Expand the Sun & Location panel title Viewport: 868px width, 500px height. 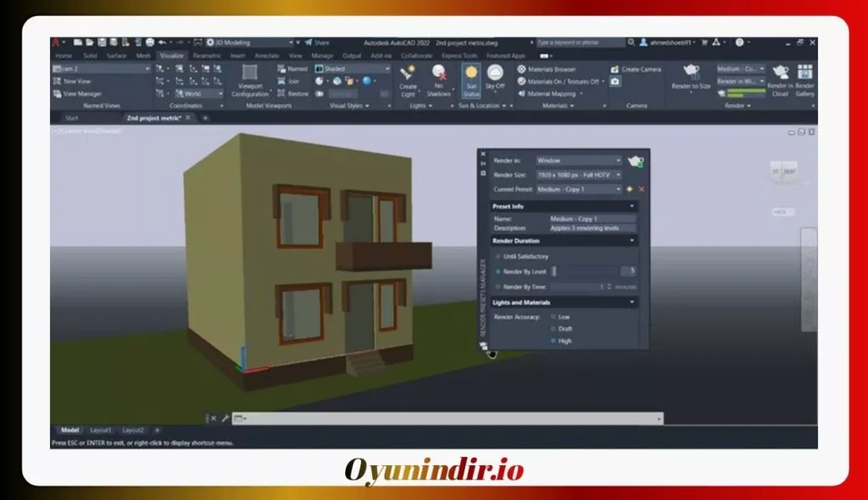tap(482, 106)
